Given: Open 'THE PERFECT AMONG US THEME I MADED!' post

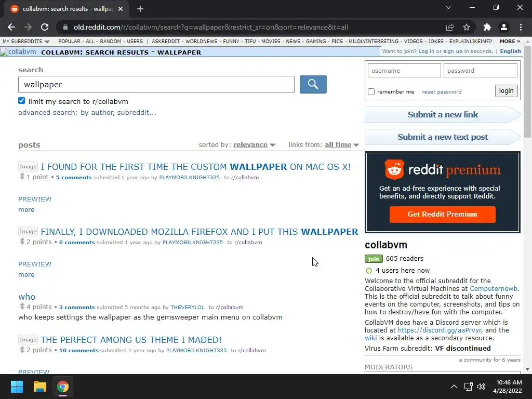Looking at the screenshot, I should 131,340.
